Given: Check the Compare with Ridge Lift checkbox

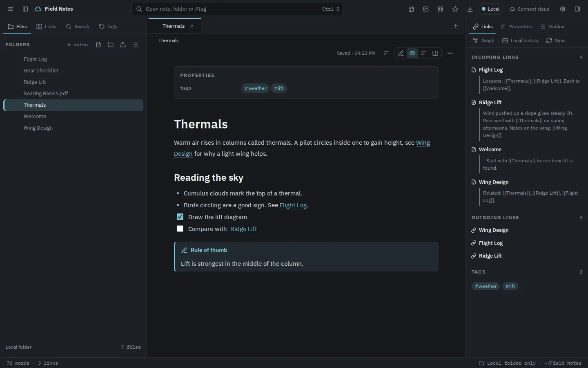Looking at the screenshot, I should click(x=180, y=229).
